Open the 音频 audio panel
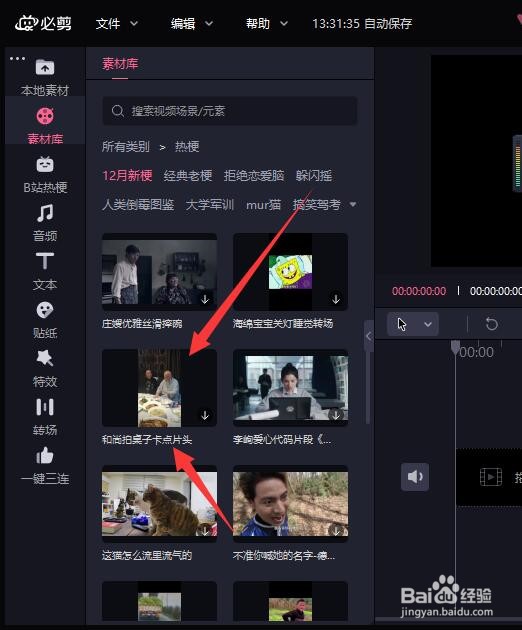The width and height of the screenshot is (522, 630). pyautogui.click(x=45, y=223)
